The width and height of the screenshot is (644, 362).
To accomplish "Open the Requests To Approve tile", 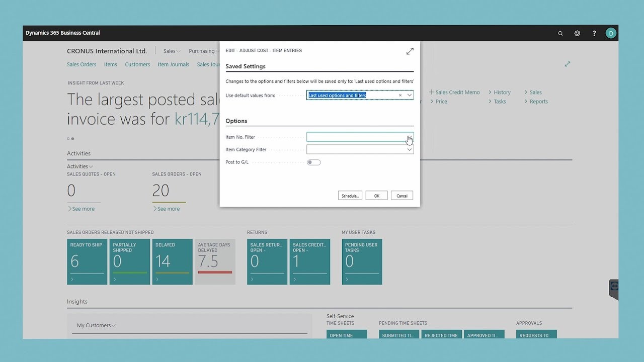I will (536, 334).
